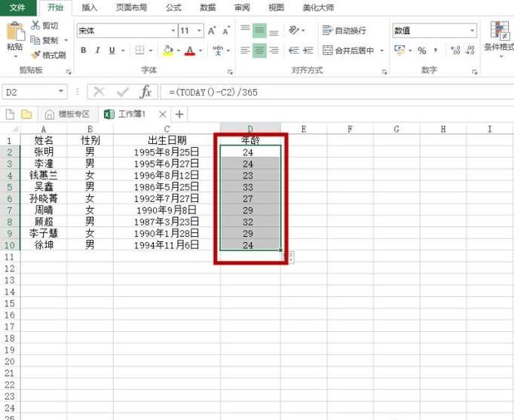Switch to the 模板专区 tab
This screenshot has height=420, width=514.
point(68,114)
